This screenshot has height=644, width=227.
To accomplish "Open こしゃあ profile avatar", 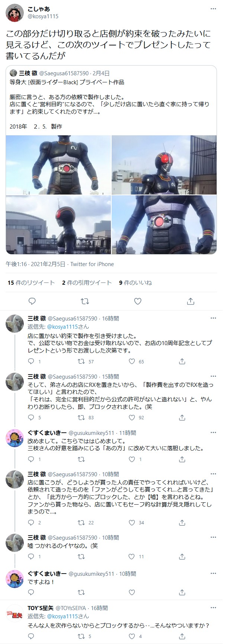I will click(15, 13).
